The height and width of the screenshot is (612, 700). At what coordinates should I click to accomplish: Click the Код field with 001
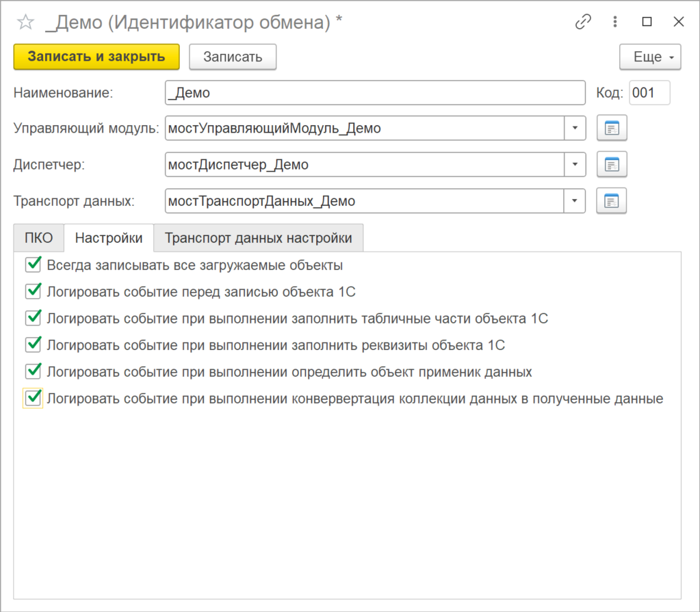pos(649,93)
